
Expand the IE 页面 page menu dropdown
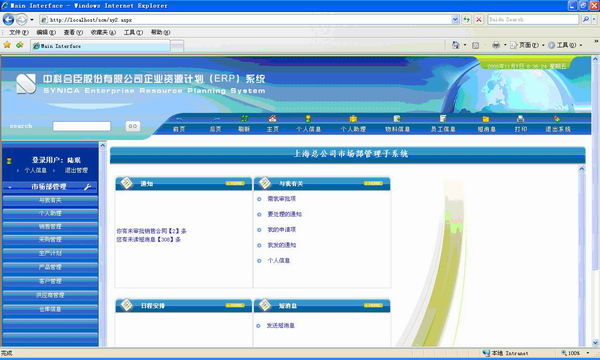coord(543,45)
